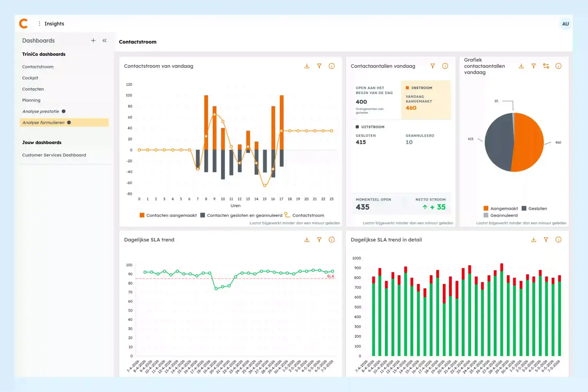Image resolution: width=588 pixels, height=392 pixels.
Task: Click the TriniCo dashboards section heading
Action: coord(44,54)
